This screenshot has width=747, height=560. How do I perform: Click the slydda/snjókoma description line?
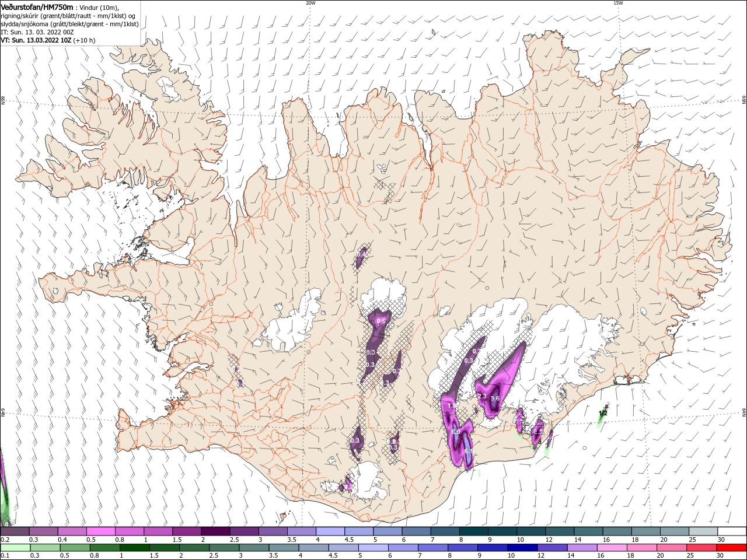(x=69, y=24)
